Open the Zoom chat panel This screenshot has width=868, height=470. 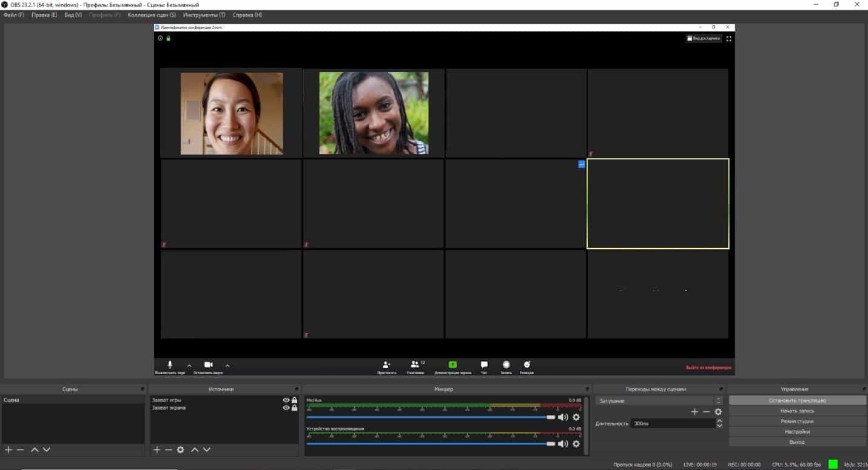pos(483,364)
